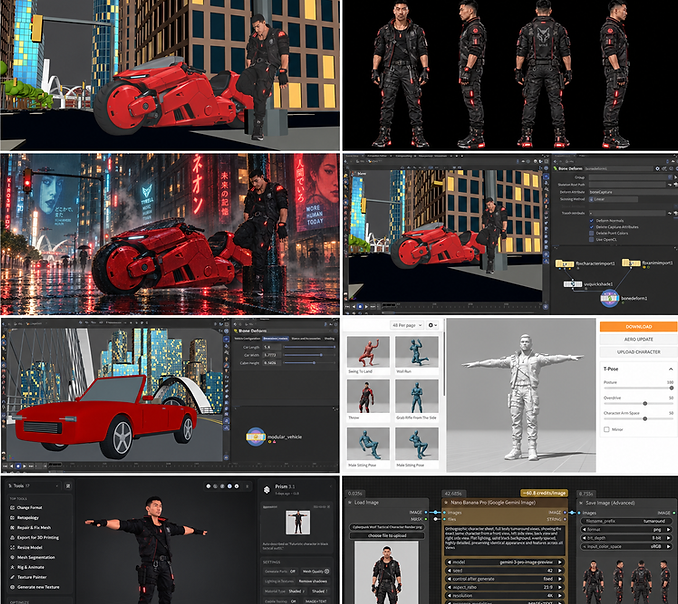Open the format png selector

626,530
